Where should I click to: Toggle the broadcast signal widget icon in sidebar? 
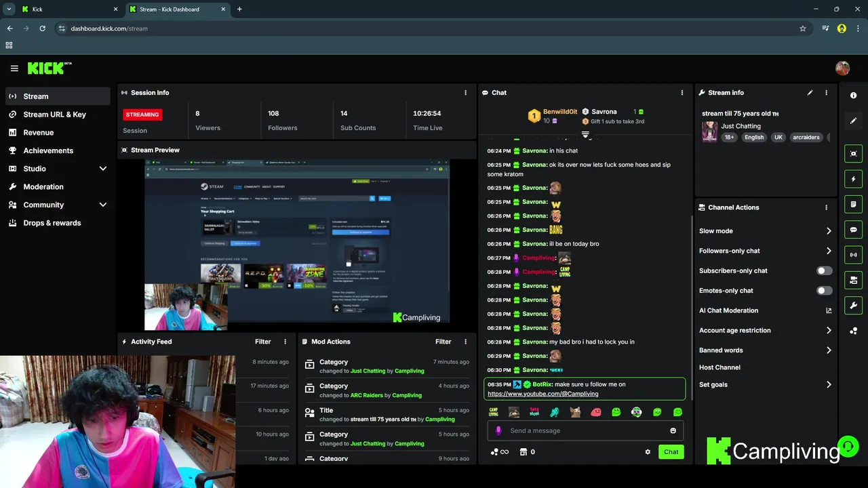[x=853, y=255]
